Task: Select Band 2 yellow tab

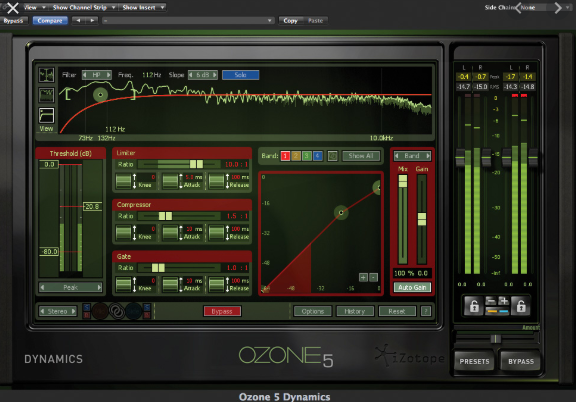Action: (296, 156)
